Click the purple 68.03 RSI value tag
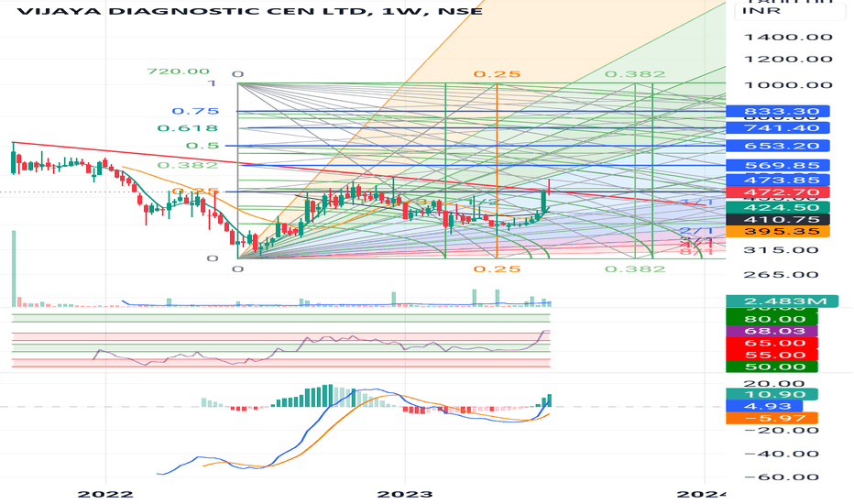The width and height of the screenshot is (854, 504). tap(772, 332)
